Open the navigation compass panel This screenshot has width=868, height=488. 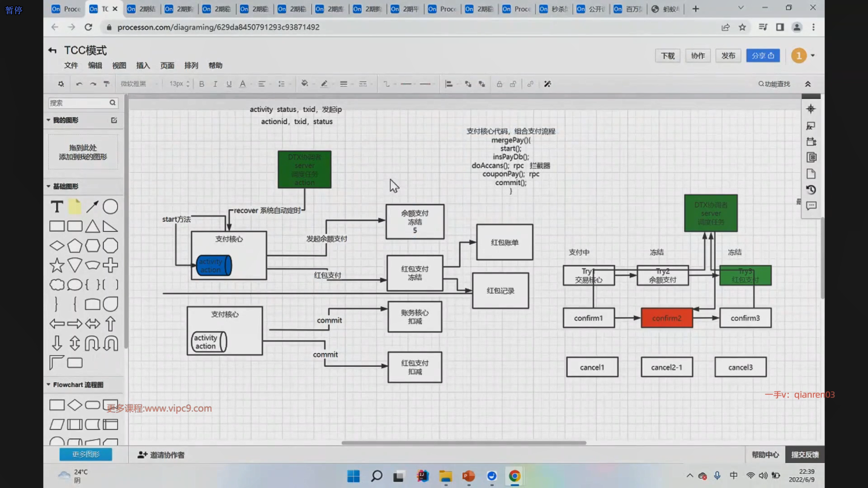[811, 109]
